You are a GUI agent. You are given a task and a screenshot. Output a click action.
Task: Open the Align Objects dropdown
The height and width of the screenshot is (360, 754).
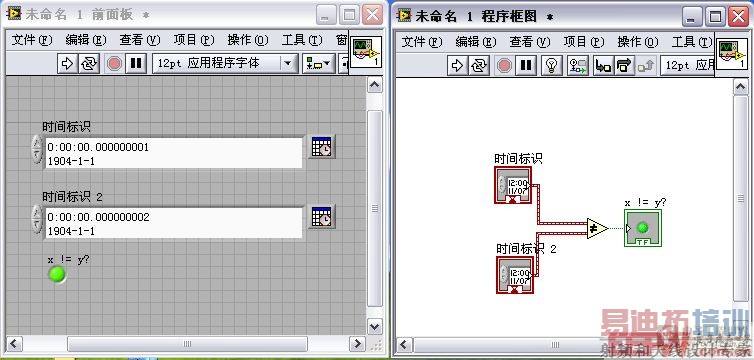(x=319, y=63)
